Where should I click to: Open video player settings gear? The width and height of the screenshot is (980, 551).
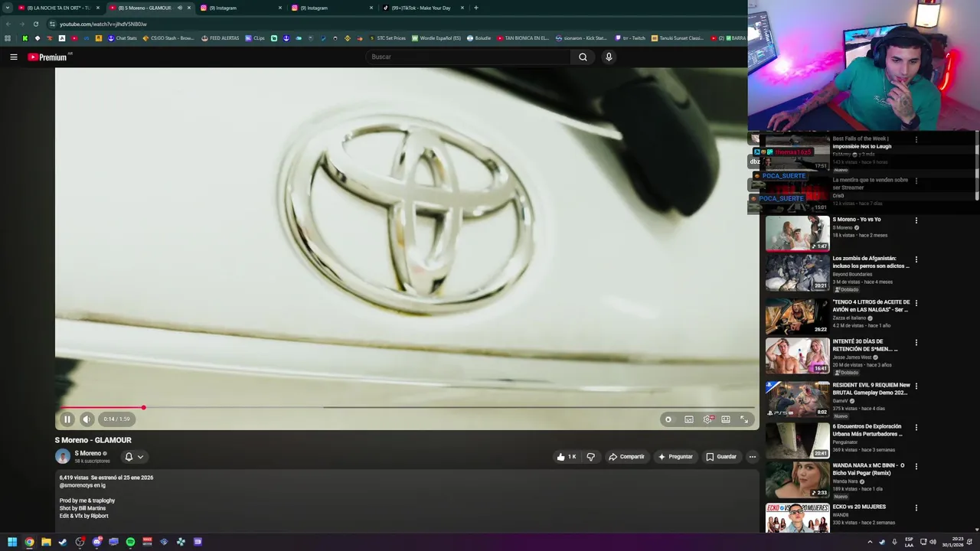708,419
